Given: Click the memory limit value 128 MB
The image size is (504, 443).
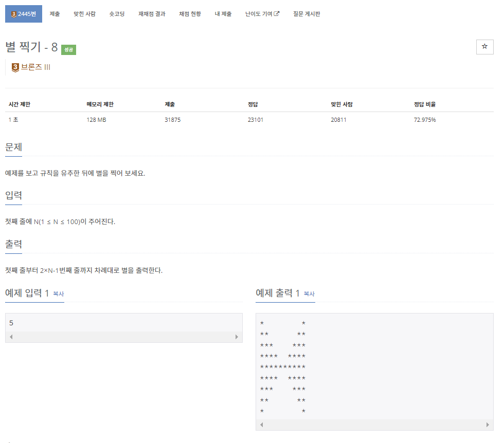Looking at the screenshot, I should coord(97,120).
